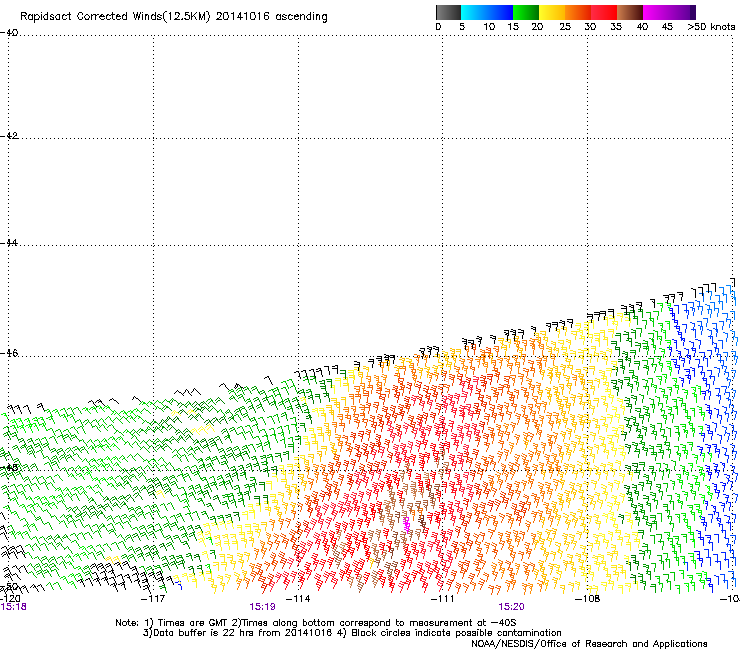Click the magenta wind barb in the map

[407, 524]
